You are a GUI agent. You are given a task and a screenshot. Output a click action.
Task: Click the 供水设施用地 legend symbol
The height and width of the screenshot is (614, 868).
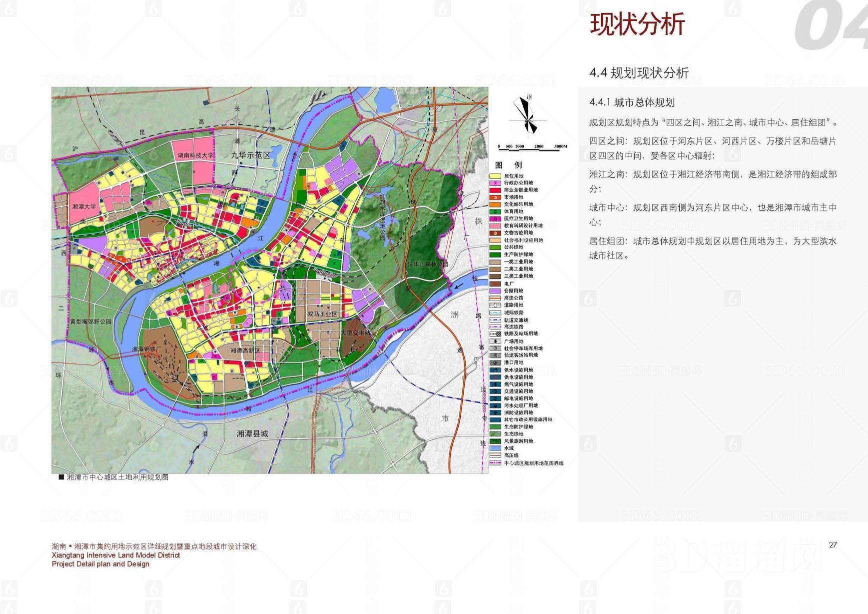pyautogui.click(x=495, y=370)
